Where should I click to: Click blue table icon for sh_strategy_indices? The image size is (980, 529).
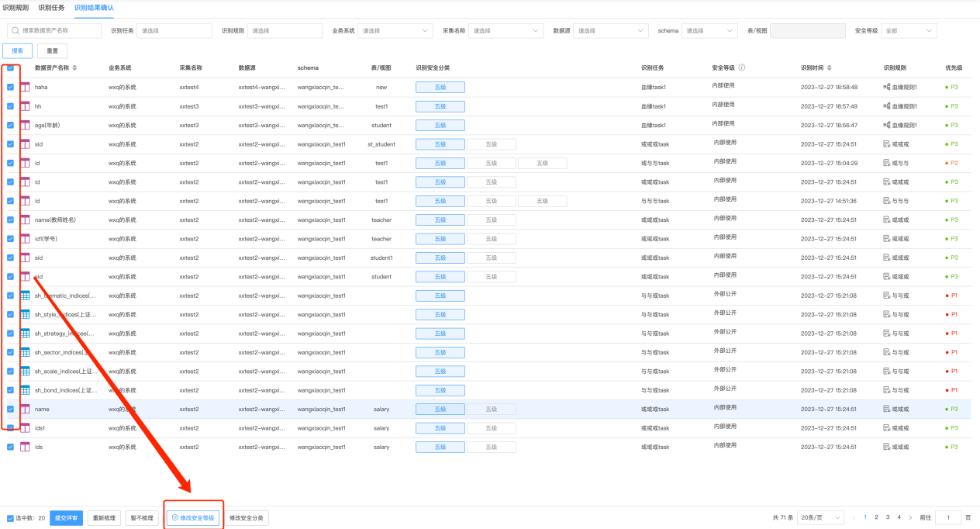25,334
